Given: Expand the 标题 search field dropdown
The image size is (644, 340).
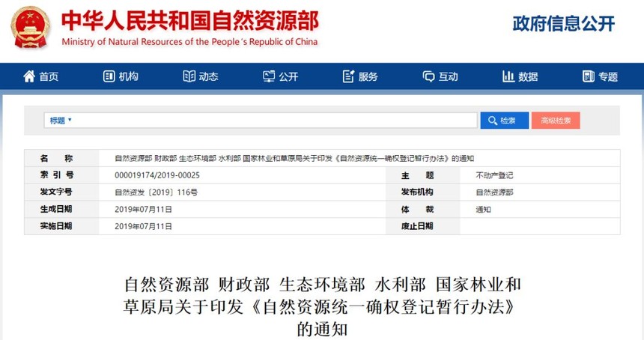Looking at the screenshot, I should click(61, 121).
